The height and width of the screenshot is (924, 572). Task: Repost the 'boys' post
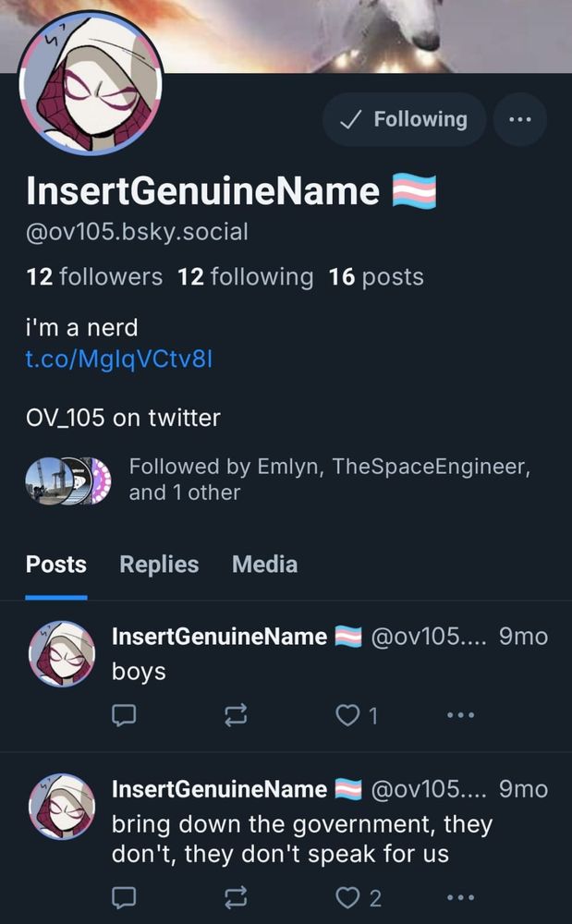[x=236, y=715]
